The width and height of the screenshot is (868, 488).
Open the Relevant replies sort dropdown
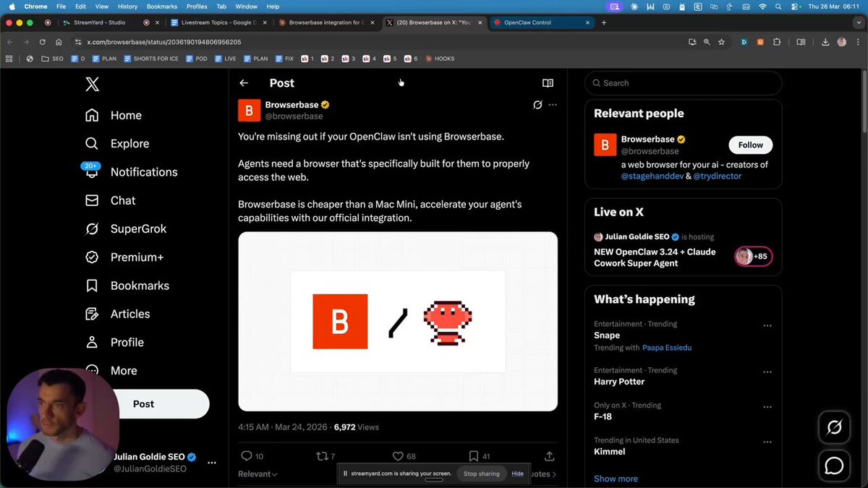(257, 474)
